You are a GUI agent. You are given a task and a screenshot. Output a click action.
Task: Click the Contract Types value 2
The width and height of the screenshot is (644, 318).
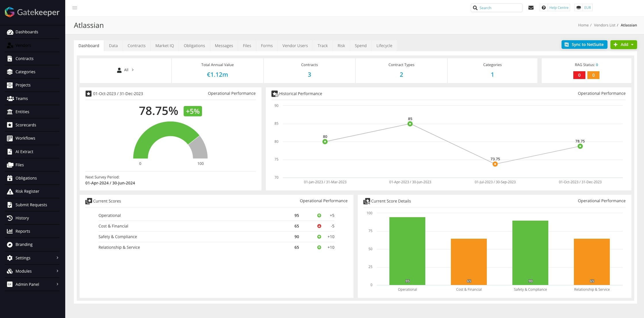401,75
